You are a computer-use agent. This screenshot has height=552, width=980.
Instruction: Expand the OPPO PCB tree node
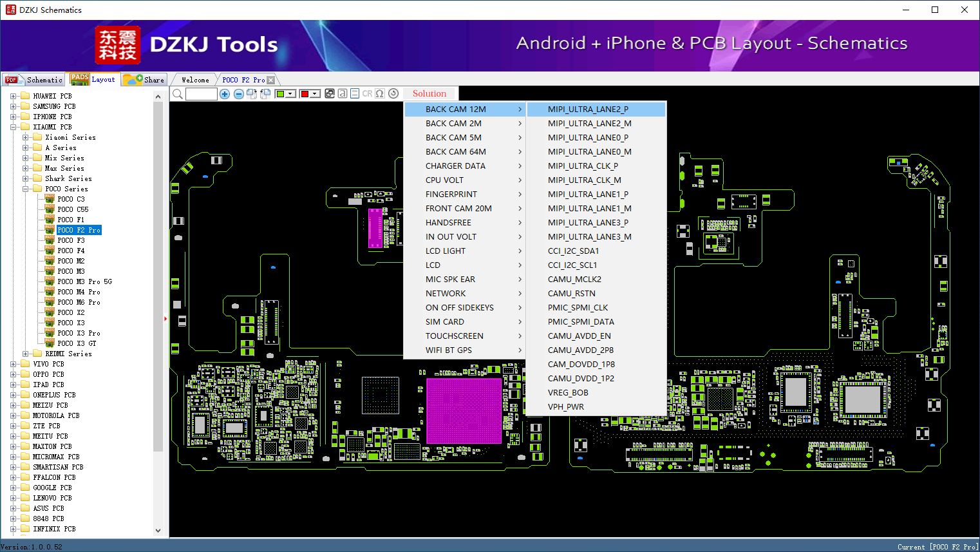point(14,374)
